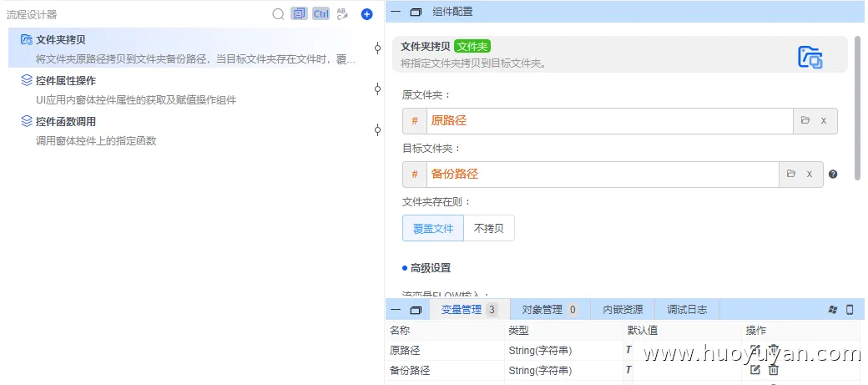868x385 pixels.
Task: Click the 备份路径 input field
Action: coord(603,175)
